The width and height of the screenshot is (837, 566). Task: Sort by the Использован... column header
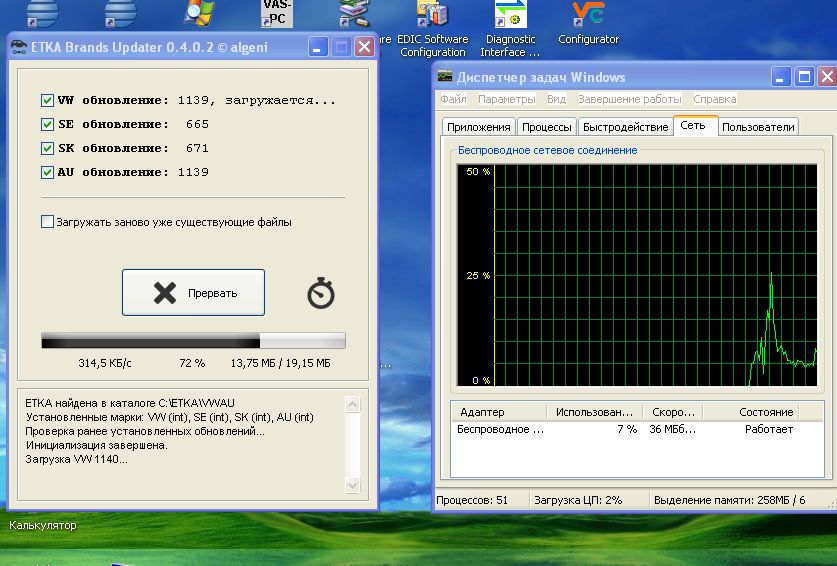595,412
